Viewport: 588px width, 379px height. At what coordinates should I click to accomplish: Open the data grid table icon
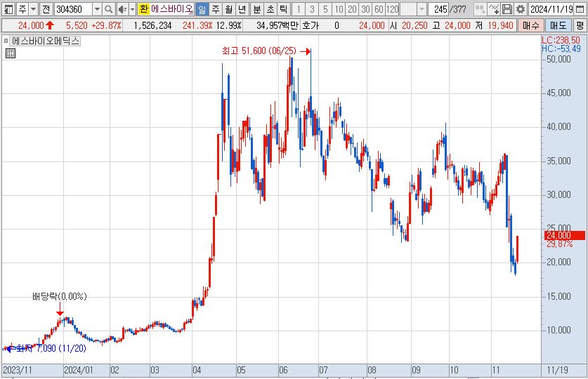(11, 53)
